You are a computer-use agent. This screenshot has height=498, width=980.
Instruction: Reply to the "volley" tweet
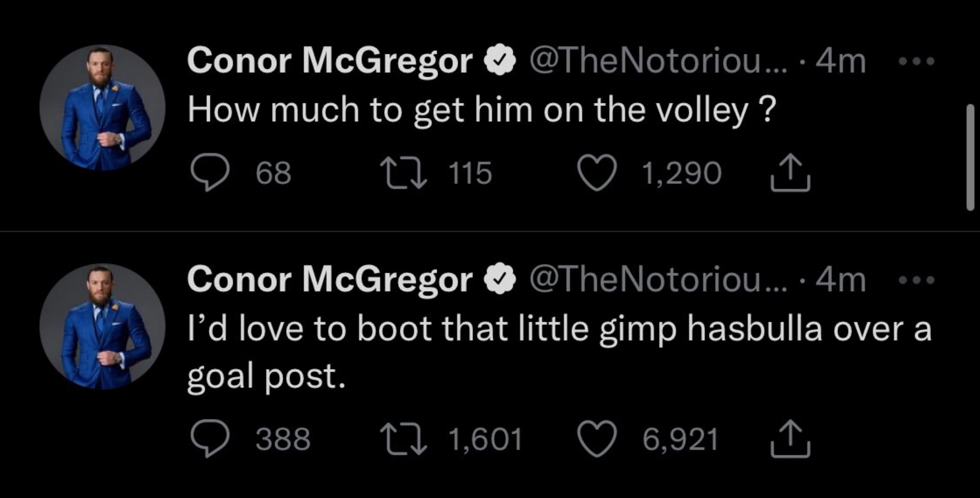[x=210, y=172]
